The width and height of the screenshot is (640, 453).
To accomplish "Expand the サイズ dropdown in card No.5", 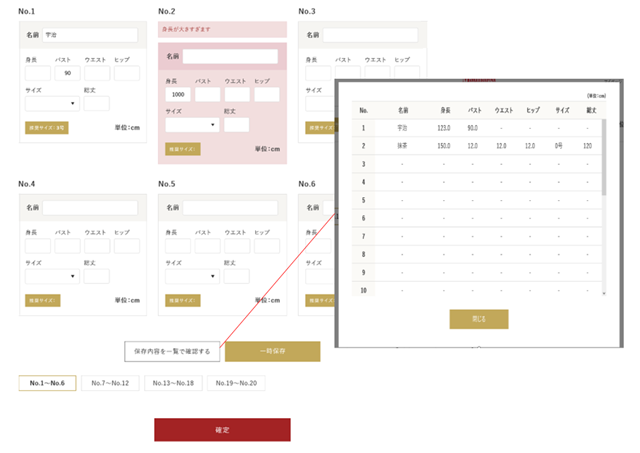I will point(192,276).
